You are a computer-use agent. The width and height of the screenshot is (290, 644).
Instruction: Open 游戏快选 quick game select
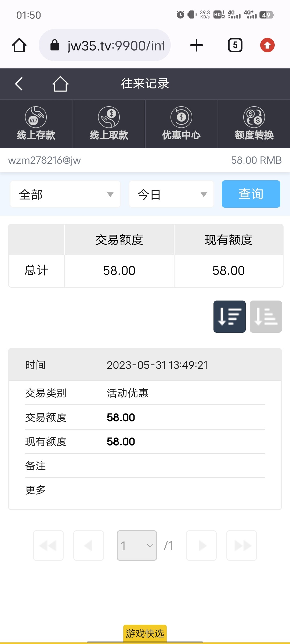pos(145,633)
